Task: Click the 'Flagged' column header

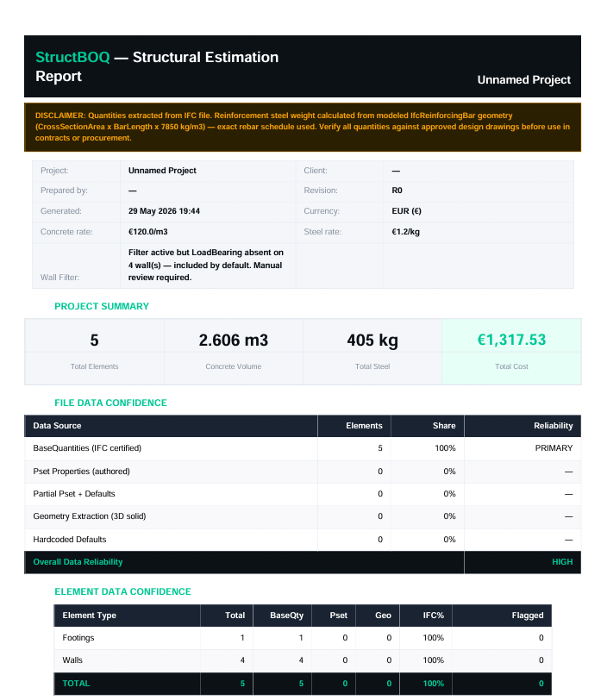Action: coord(528,616)
